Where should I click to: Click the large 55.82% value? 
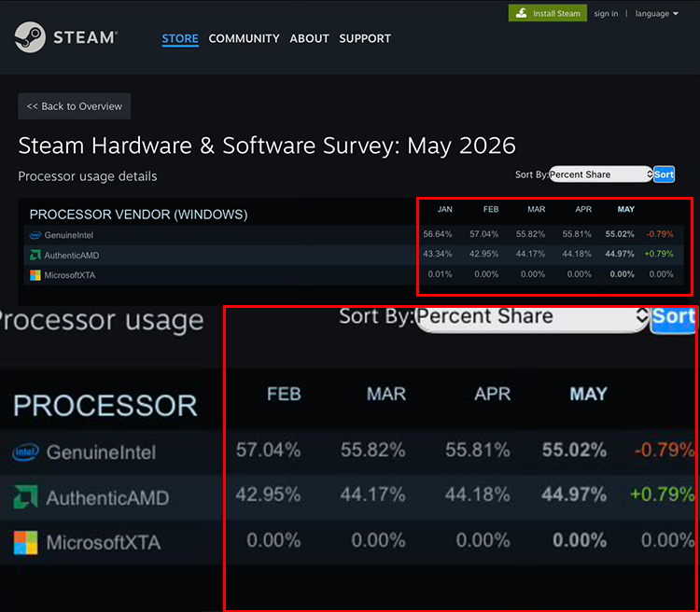372,450
